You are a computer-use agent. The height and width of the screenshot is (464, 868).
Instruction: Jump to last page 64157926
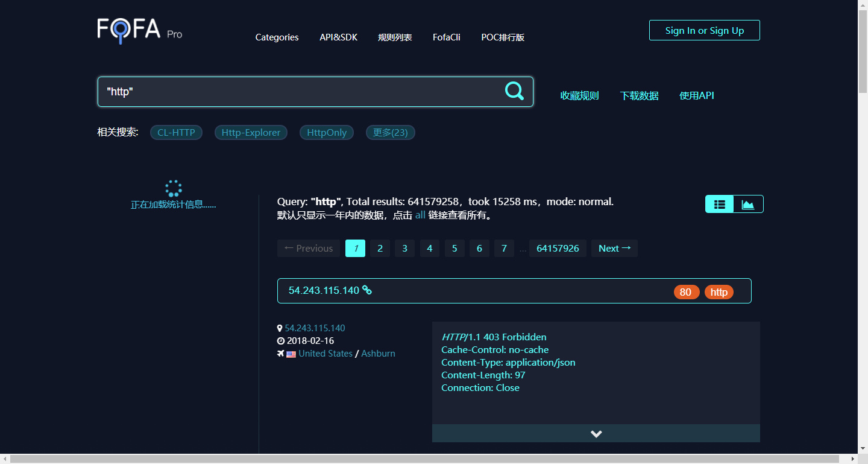(558, 248)
